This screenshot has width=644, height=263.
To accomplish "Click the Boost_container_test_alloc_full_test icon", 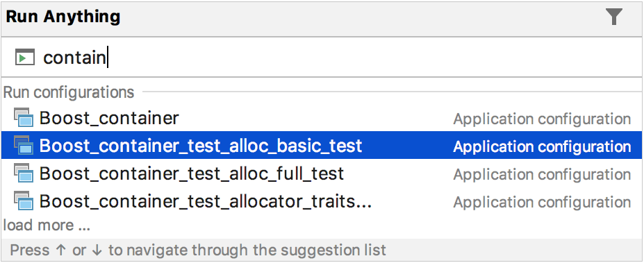I will tap(24, 173).
